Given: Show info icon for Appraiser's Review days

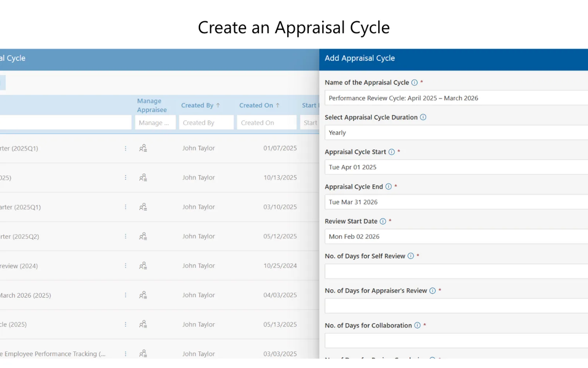Looking at the screenshot, I should tap(433, 291).
